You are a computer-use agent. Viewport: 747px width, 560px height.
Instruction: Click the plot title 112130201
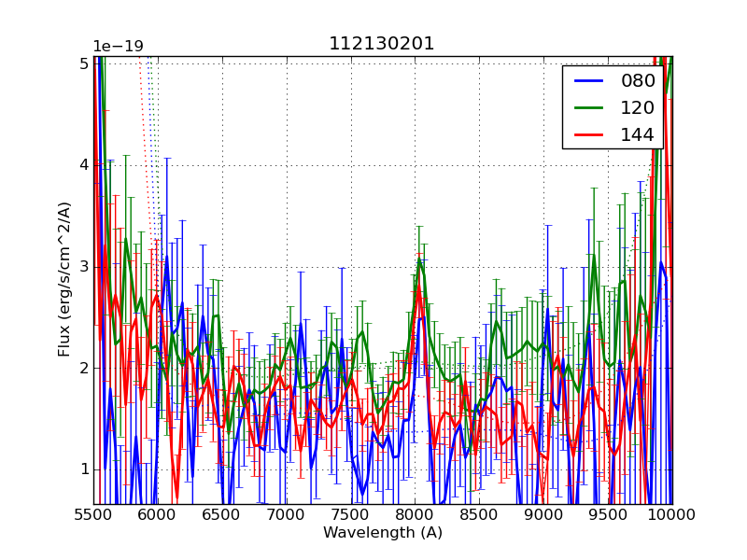[x=382, y=44]
